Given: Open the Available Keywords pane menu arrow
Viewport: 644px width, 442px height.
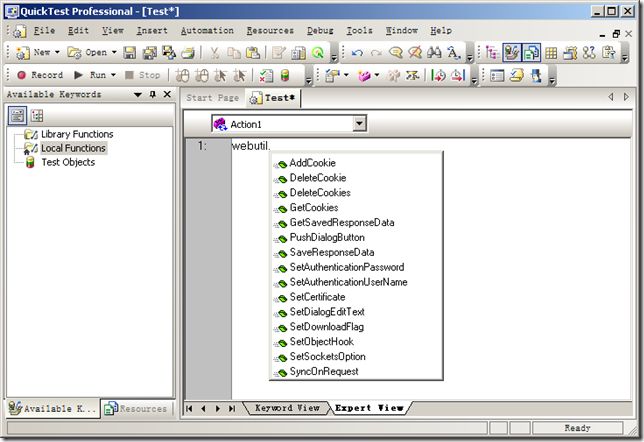Looking at the screenshot, I should (x=138, y=94).
